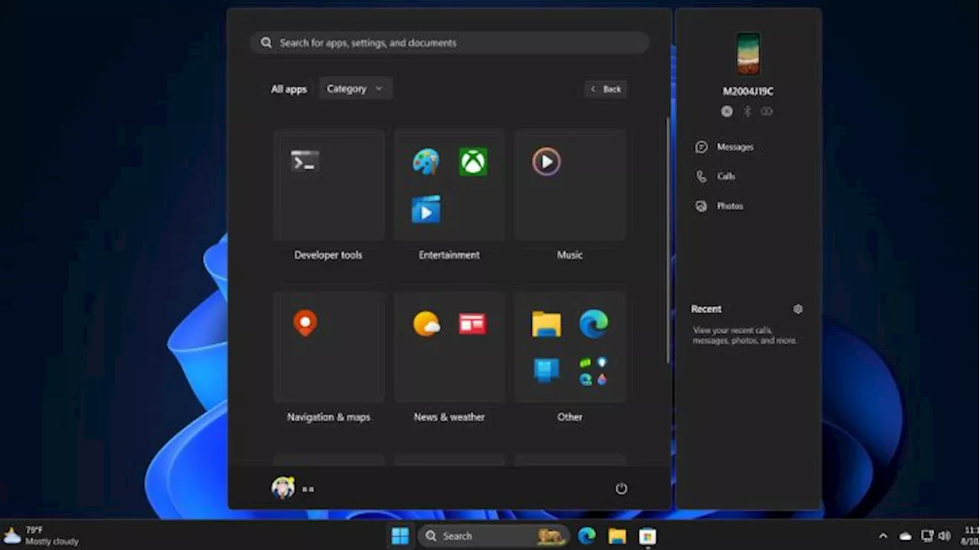Open File Explorer icon in Other group

point(547,324)
